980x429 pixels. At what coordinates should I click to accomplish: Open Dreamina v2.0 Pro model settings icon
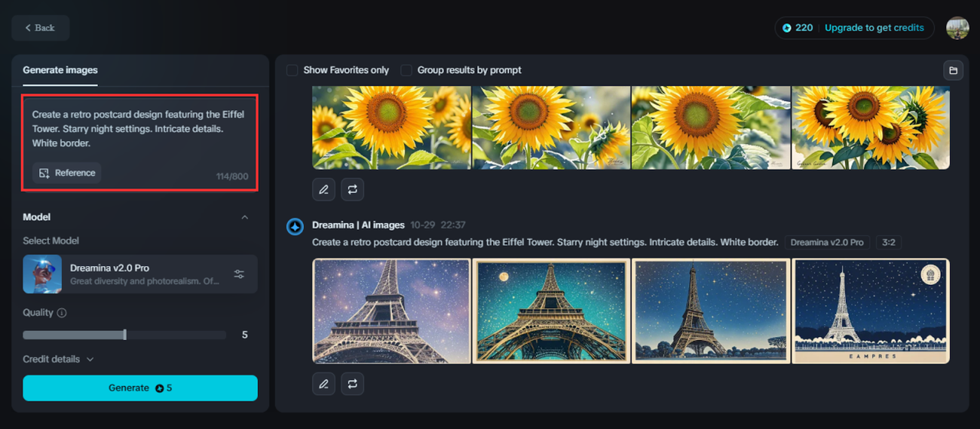pos(239,274)
